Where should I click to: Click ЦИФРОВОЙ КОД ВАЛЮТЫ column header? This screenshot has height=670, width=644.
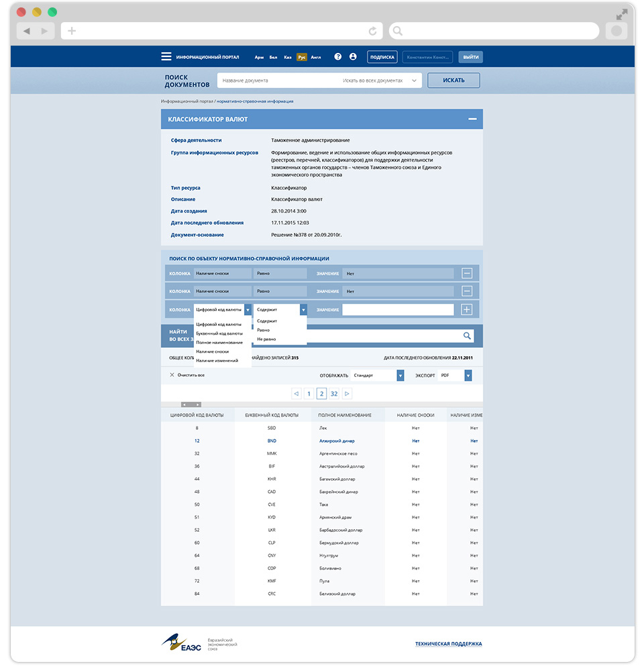click(x=197, y=415)
